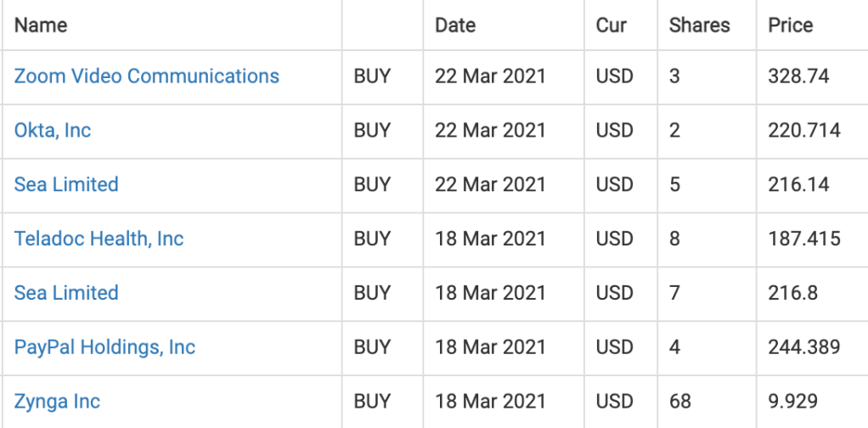Viewport: 868px width, 428px height.
Task: Click the Sea Limited link with 7 shares
Action: pyautogui.click(x=66, y=293)
